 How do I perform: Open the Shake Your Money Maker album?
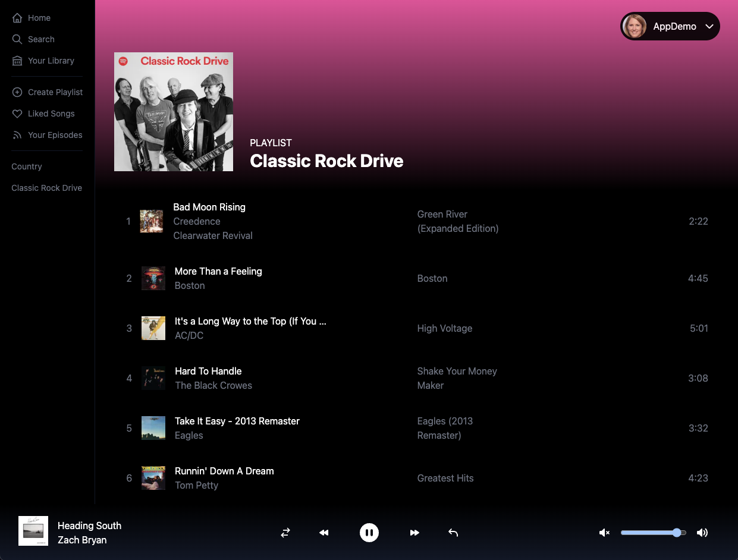coord(457,378)
